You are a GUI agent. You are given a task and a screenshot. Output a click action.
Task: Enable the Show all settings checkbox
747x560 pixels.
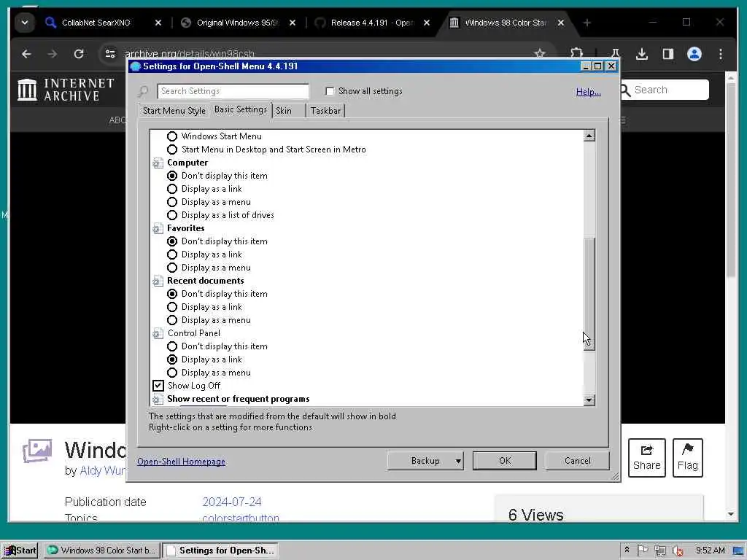pyautogui.click(x=329, y=91)
